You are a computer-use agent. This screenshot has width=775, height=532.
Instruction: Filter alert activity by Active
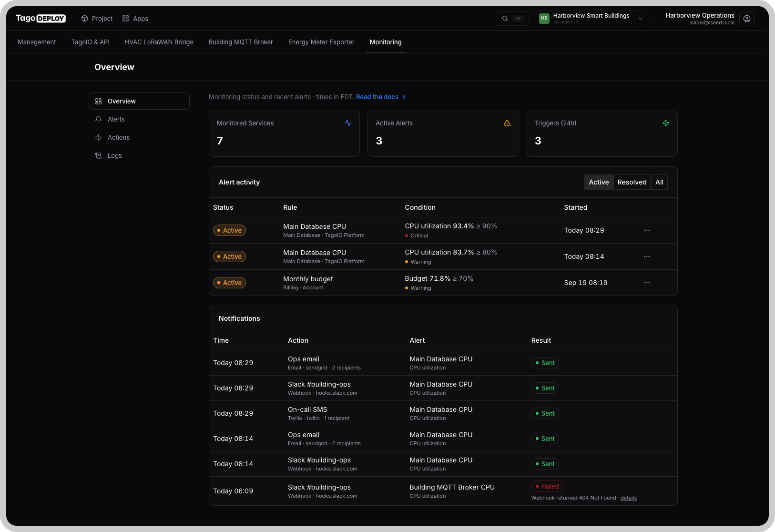coord(599,182)
